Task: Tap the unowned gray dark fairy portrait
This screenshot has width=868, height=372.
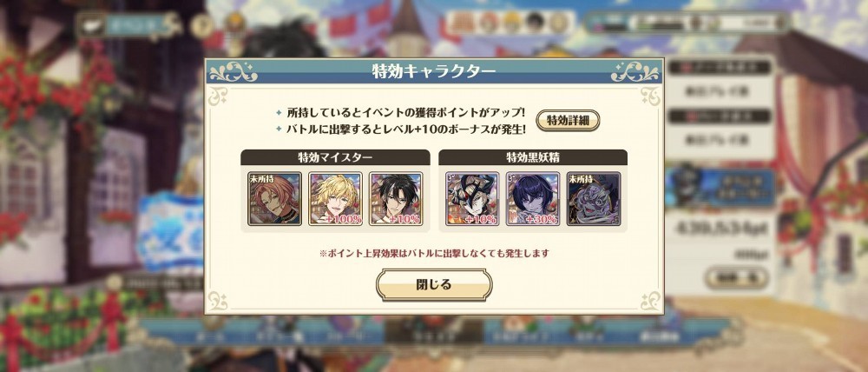Action: click(594, 198)
